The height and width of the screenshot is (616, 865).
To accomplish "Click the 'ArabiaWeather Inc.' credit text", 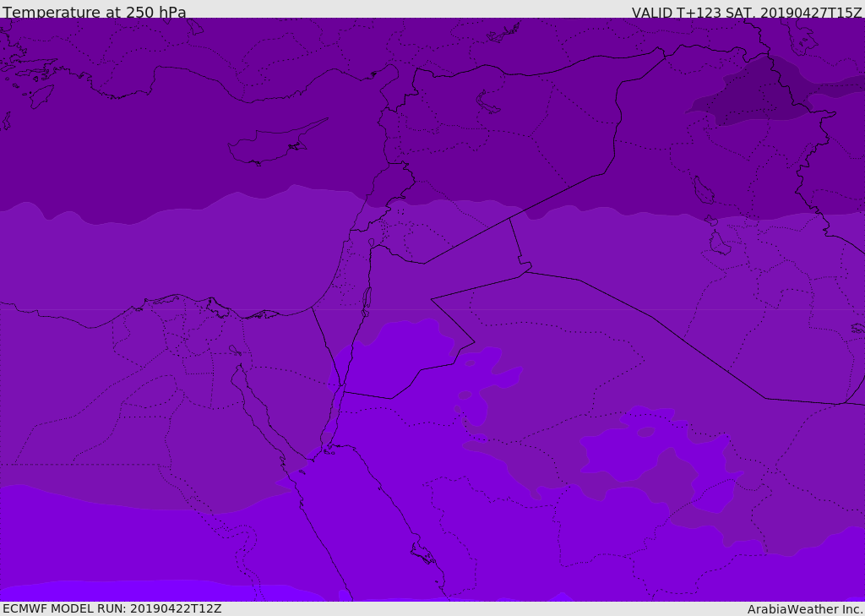I will pos(805,609).
